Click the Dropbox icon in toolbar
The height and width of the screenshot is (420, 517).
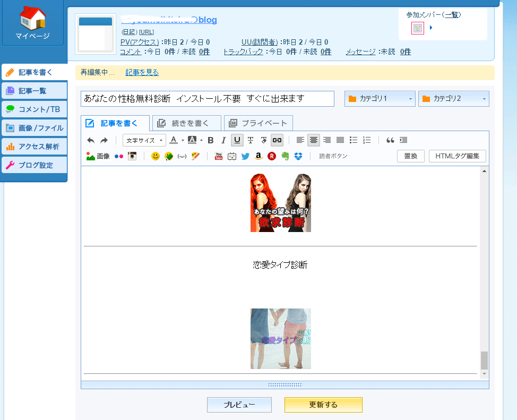[298, 156]
